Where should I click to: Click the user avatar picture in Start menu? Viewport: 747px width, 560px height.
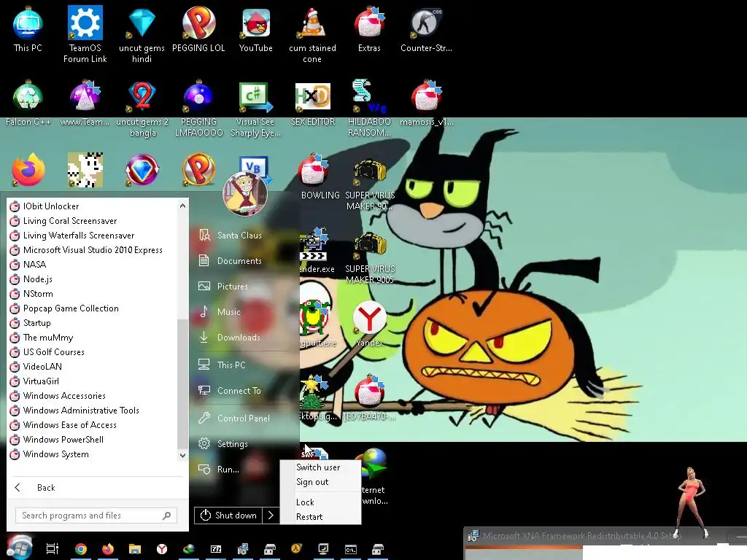(245, 194)
